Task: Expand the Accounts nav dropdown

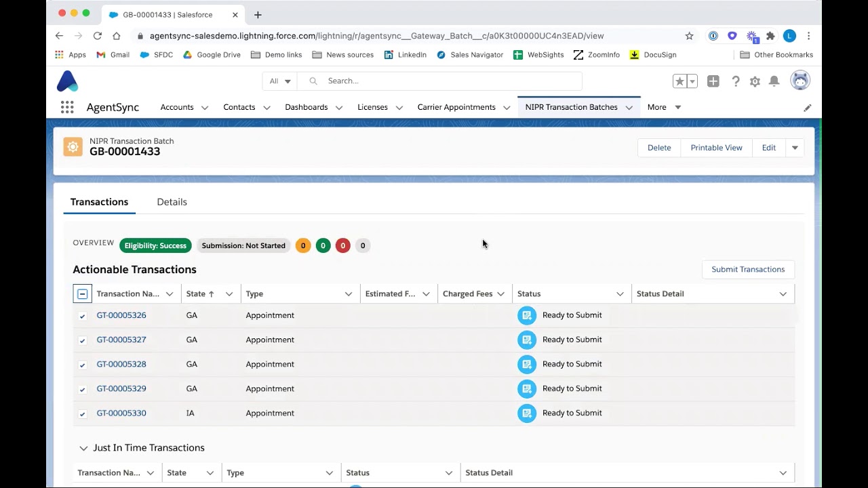Action: click(x=205, y=108)
